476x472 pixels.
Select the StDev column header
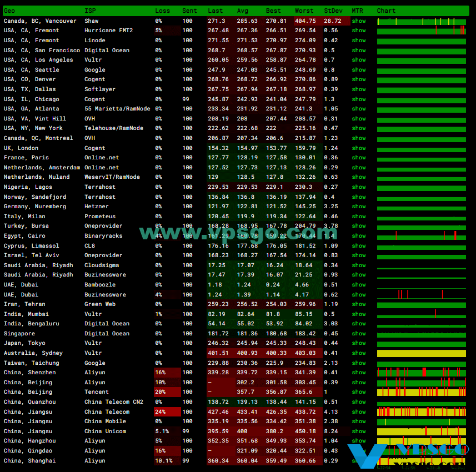click(333, 11)
